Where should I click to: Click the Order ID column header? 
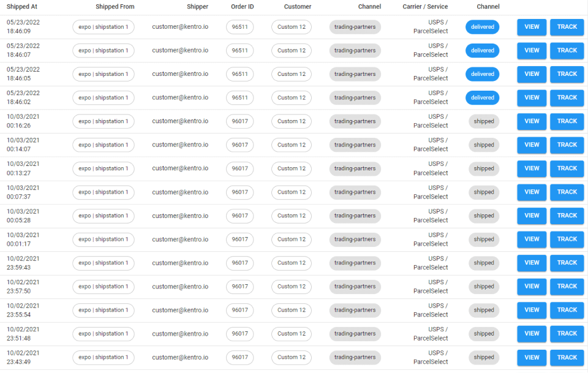[x=243, y=7]
